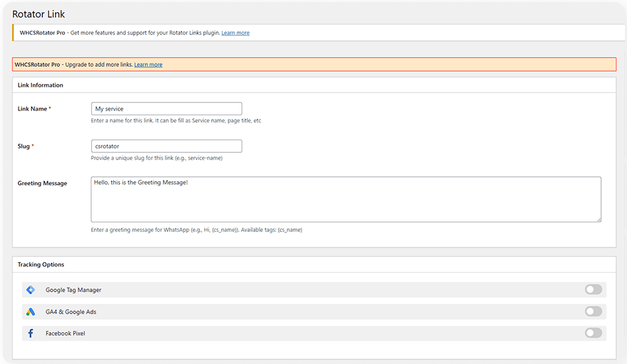The width and height of the screenshot is (627, 364).
Task: Switch on the Facebook Pixel toggle
Action: 593,333
